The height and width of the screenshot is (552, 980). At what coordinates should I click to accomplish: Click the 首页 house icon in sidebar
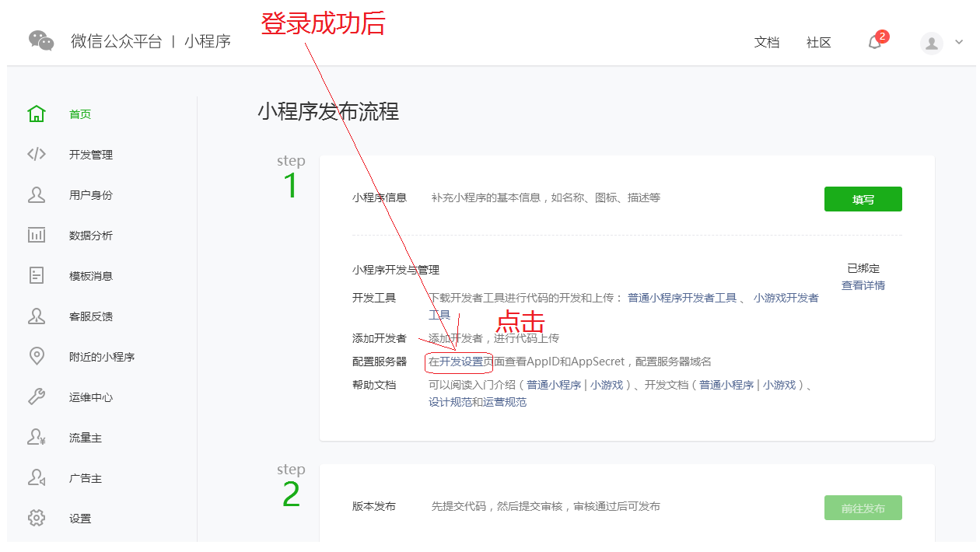(37, 114)
